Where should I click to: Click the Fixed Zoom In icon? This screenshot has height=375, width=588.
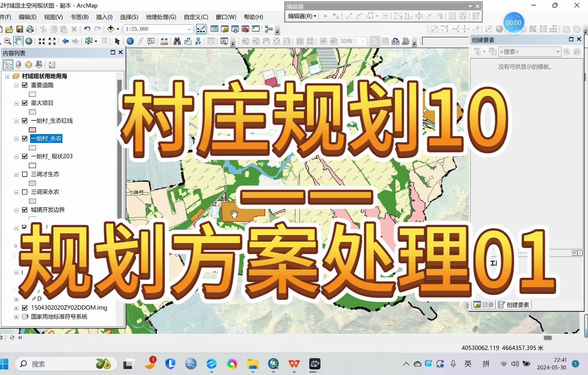[42, 41]
